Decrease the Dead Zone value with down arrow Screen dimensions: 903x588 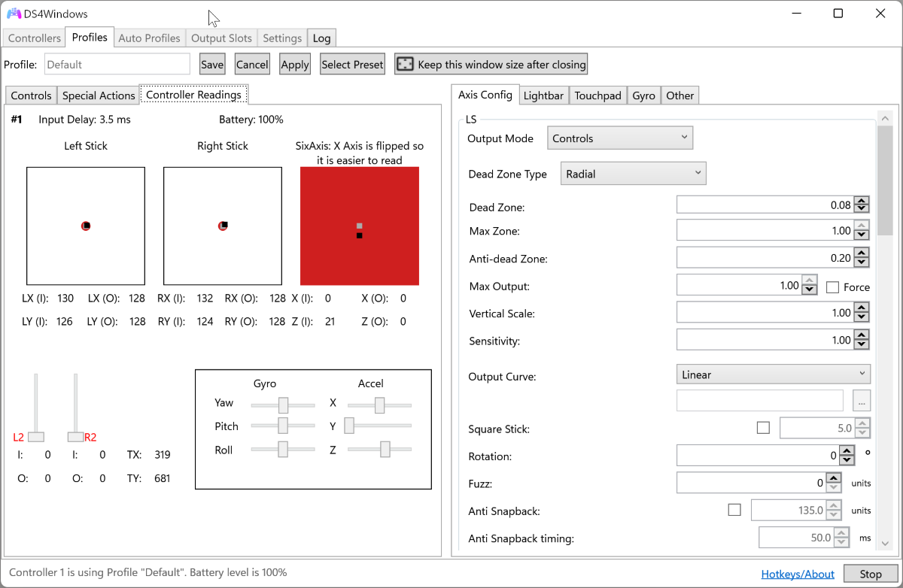[x=862, y=208]
